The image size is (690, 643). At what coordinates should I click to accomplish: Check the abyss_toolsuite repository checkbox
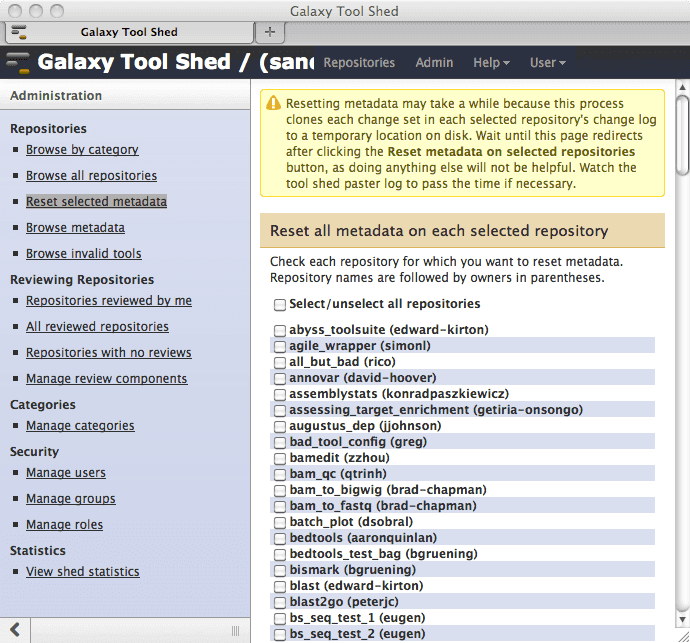281,330
